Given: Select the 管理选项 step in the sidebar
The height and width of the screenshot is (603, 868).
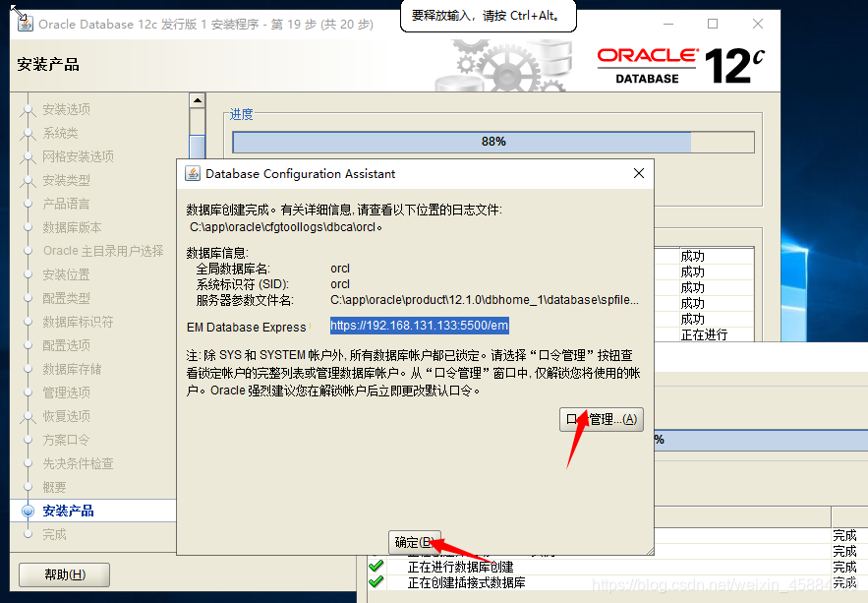Looking at the screenshot, I should pyautogui.click(x=67, y=392).
